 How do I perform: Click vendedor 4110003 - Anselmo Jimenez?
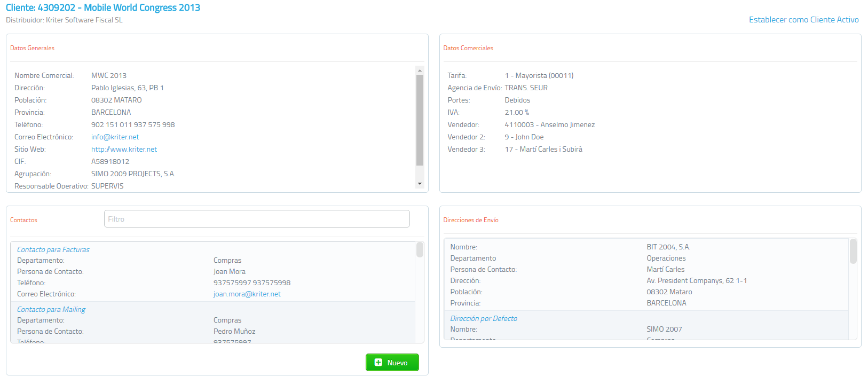click(x=550, y=125)
